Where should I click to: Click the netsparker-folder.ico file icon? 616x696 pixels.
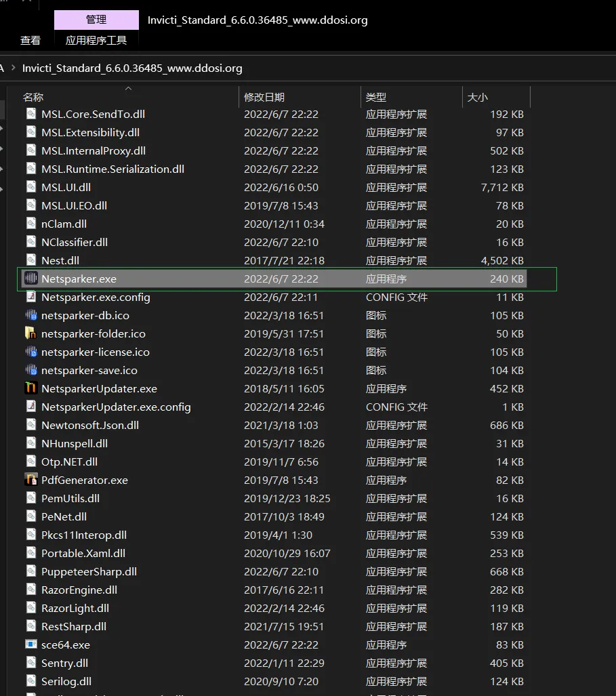click(31, 333)
